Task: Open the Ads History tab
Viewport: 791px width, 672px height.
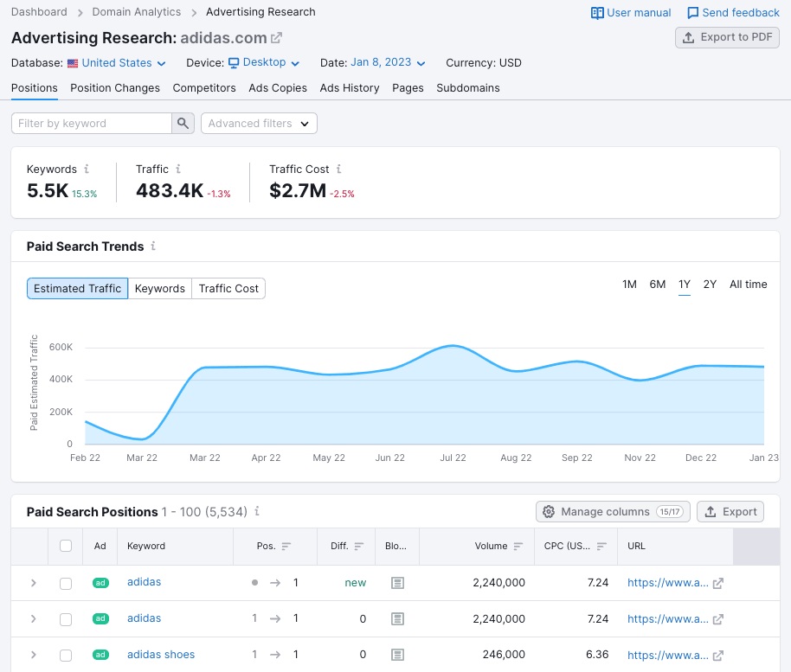Action: [x=349, y=88]
